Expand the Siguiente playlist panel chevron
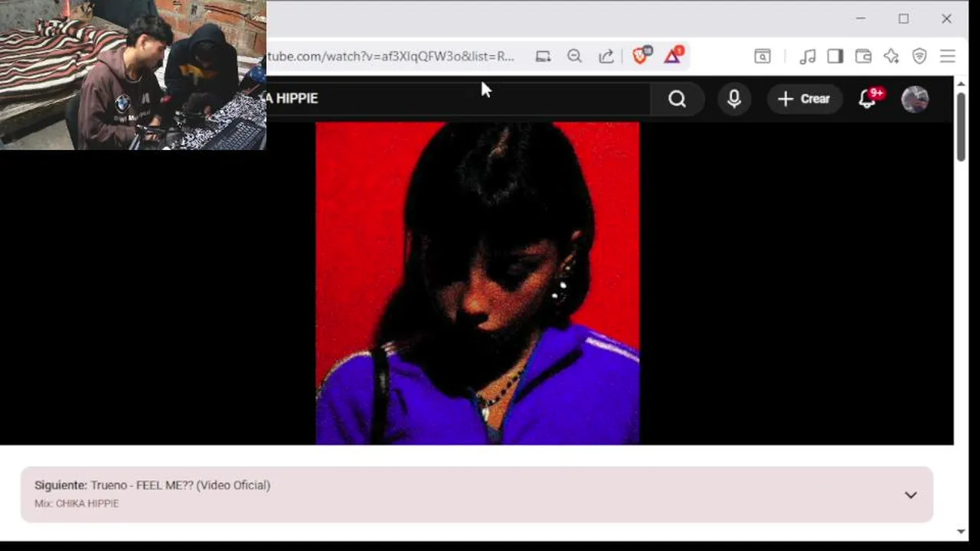Screen dimensions: 980x551 [x=910, y=495]
